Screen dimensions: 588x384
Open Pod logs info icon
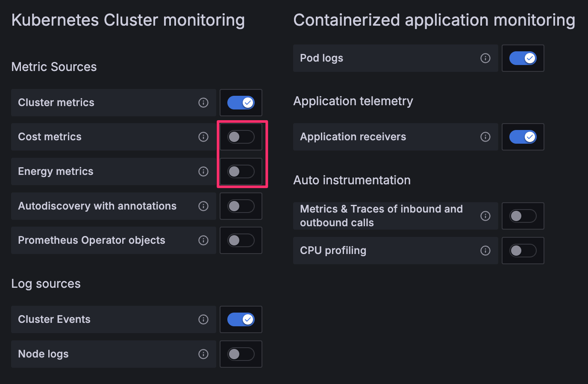(x=485, y=58)
